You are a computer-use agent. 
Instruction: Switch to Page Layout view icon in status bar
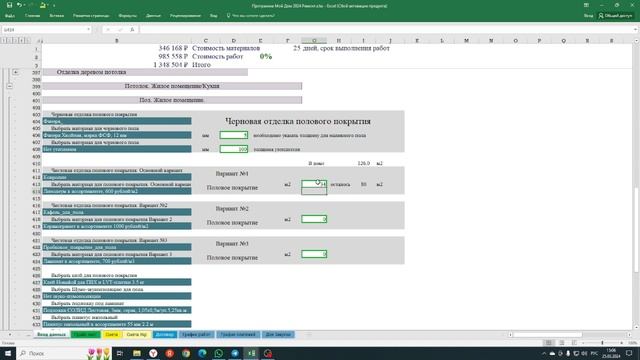[561, 343]
